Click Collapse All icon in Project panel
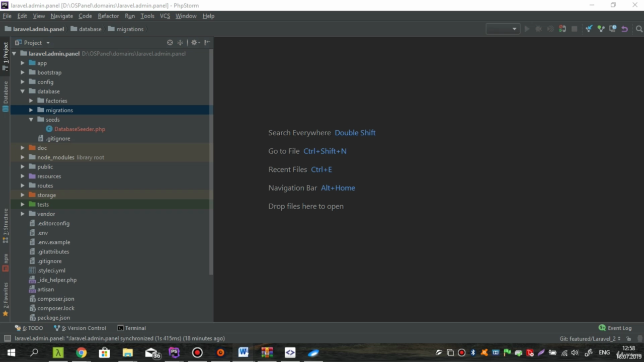 (x=180, y=43)
